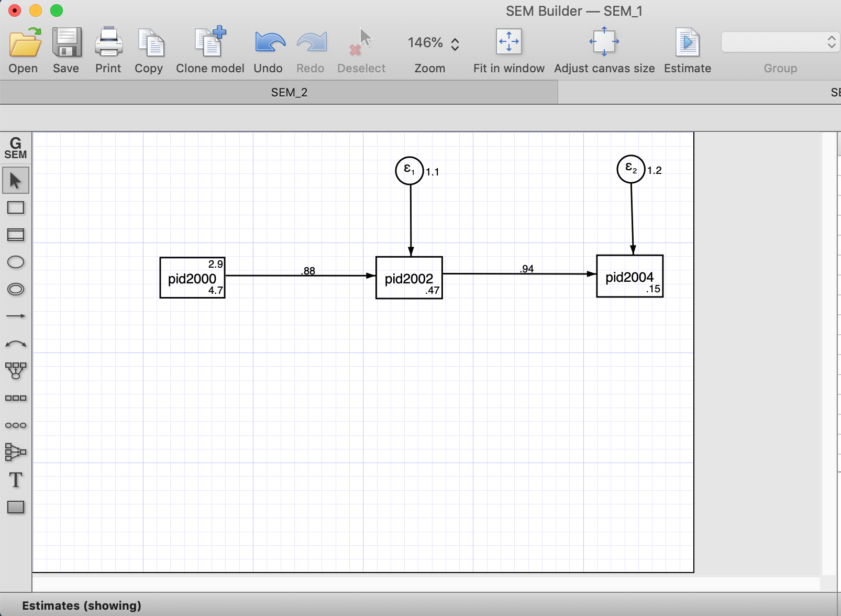Open the Group dropdown
This screenshot has width=841, height=616.
click(780, 42)
